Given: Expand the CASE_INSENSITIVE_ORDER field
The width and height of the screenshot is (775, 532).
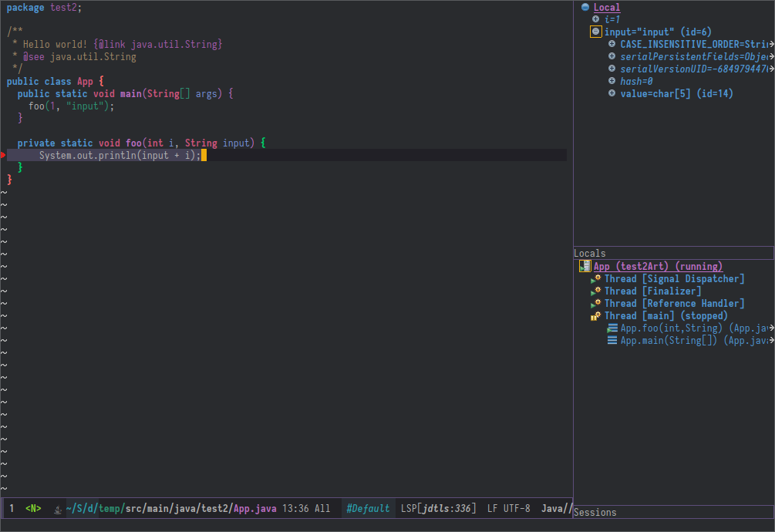Looking at the screenshot, I should [612, 44].
